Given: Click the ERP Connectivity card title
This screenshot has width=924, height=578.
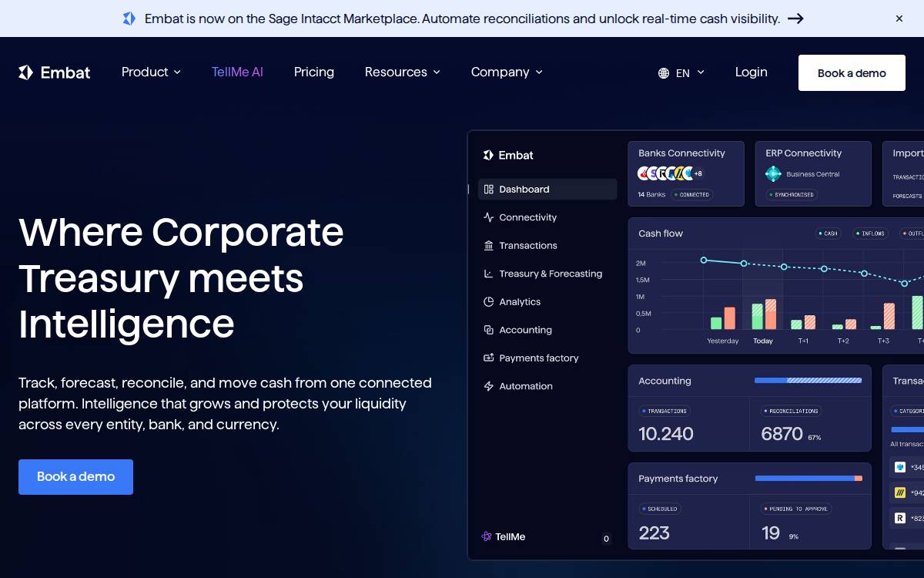Looking at the screenshot, I should 803,153.
